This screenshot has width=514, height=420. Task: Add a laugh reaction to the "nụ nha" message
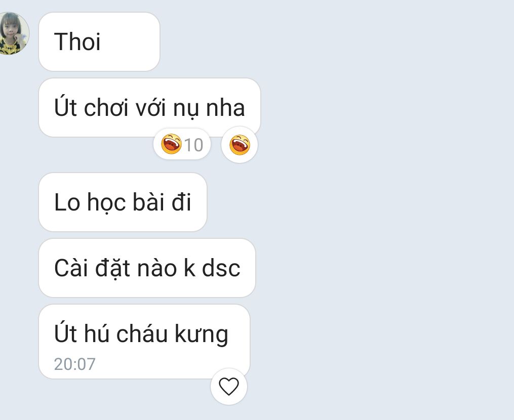pyautogui.click(x=240, y=145)
